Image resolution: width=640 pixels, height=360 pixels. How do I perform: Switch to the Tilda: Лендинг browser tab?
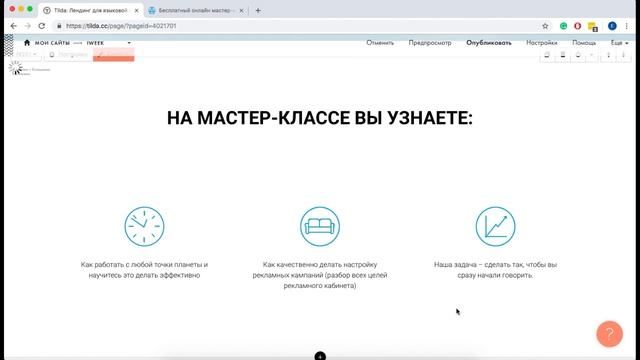(x=91, y=10)
